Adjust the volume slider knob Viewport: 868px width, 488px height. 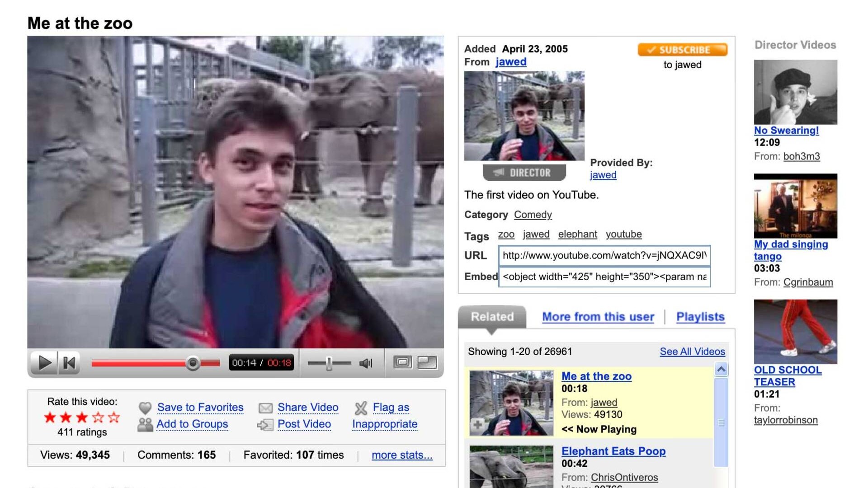(329, 363)
